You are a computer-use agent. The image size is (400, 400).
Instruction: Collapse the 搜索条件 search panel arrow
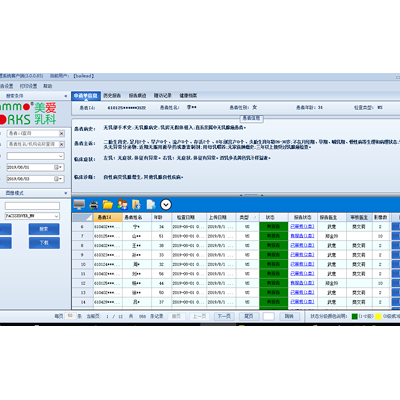click(66, 96)
